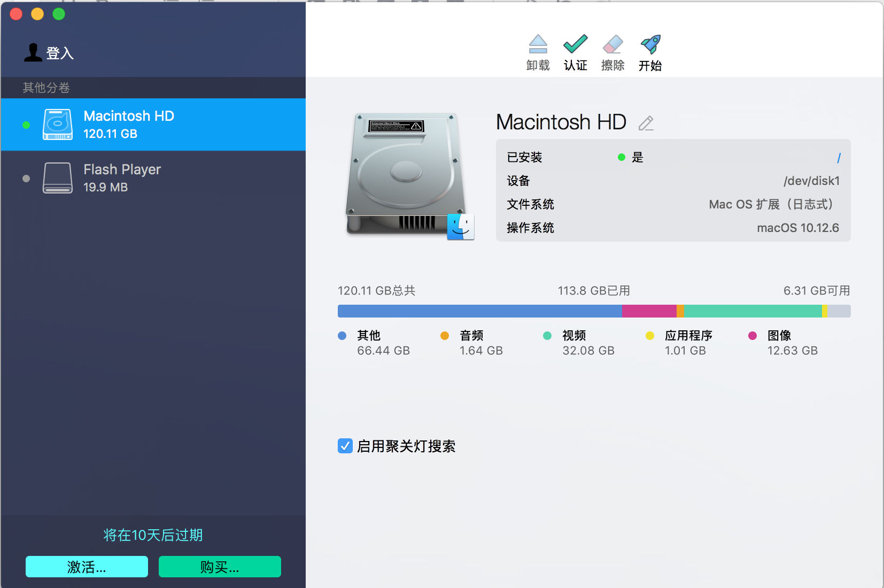Click the 激活... activate button

tap(87, 567)
